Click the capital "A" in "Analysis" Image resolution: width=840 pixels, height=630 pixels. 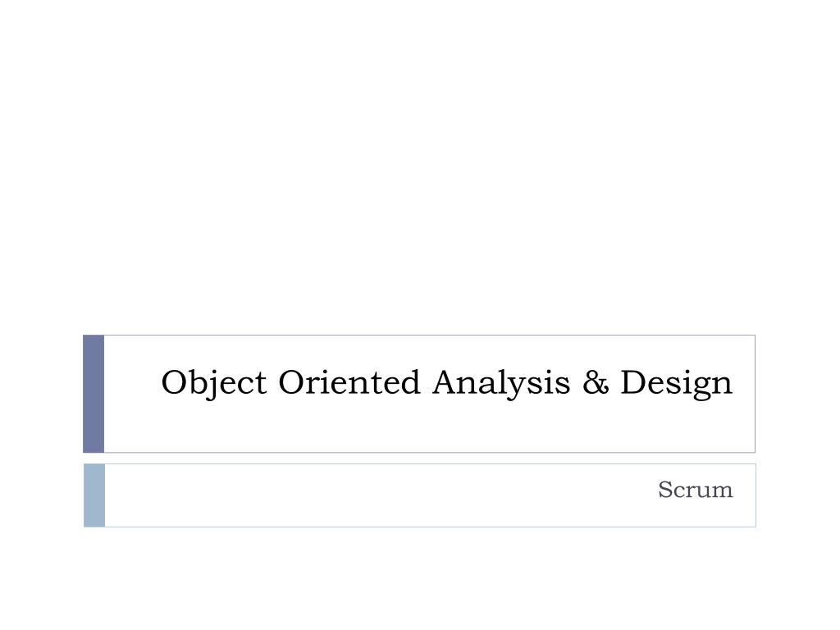[447, 382]
